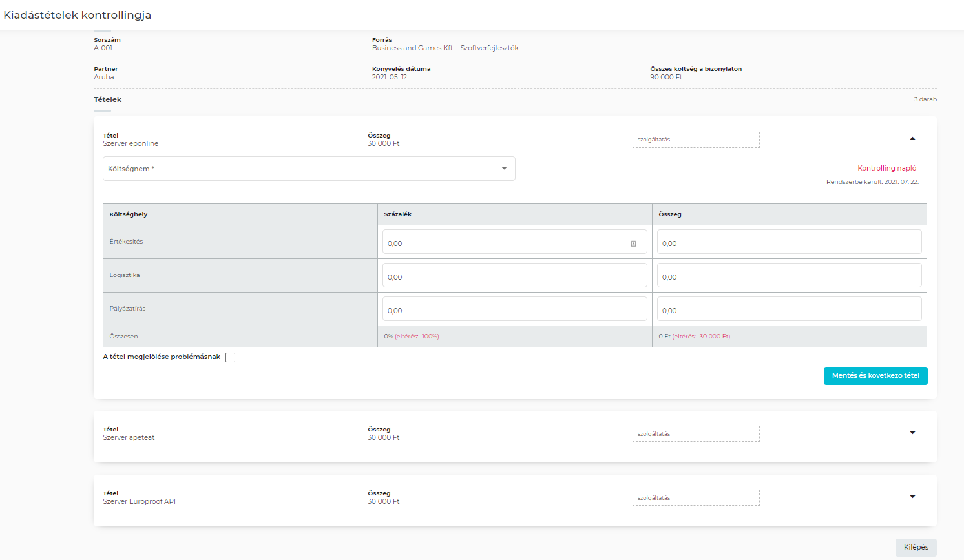Click 'Business and Games Kft. - Szoftverfejlesztők' source

[445, 48]
